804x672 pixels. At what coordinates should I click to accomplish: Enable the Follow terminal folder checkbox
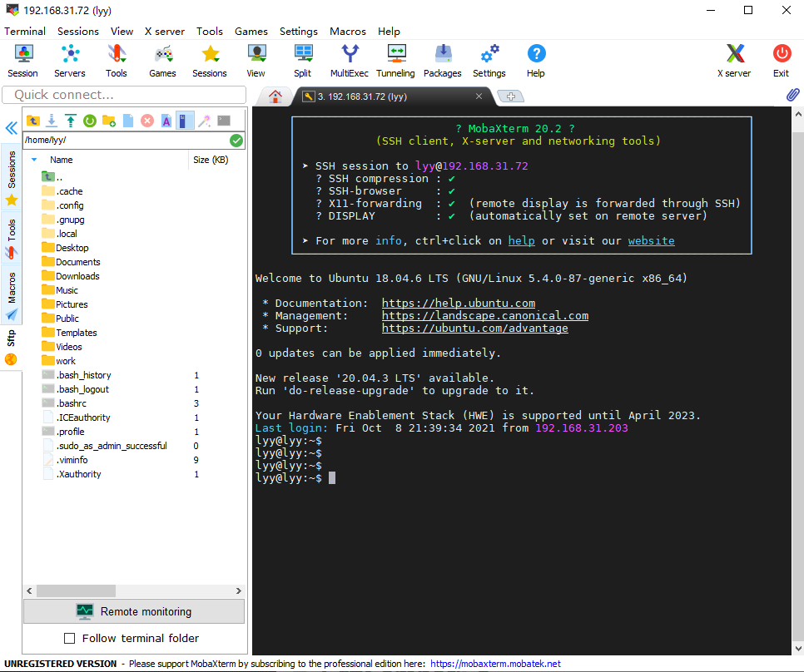pos(69,638)
